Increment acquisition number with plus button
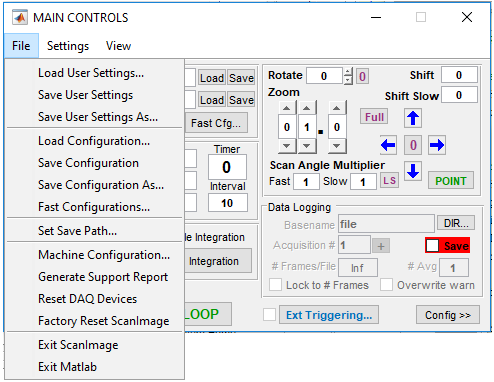Screen dimensions: 494x382 [x=381, y=246]
